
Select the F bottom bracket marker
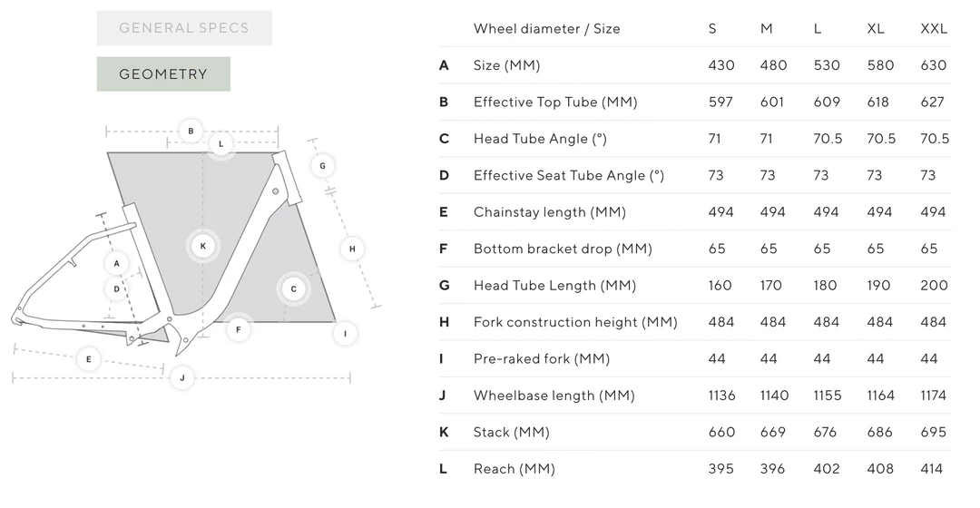pos(239,329)
